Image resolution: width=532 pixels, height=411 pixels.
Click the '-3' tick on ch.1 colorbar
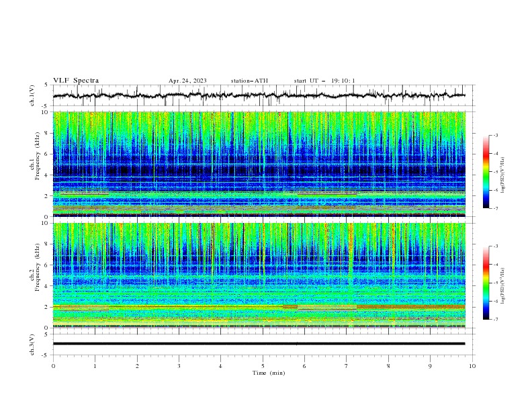[x=496, y=135]
